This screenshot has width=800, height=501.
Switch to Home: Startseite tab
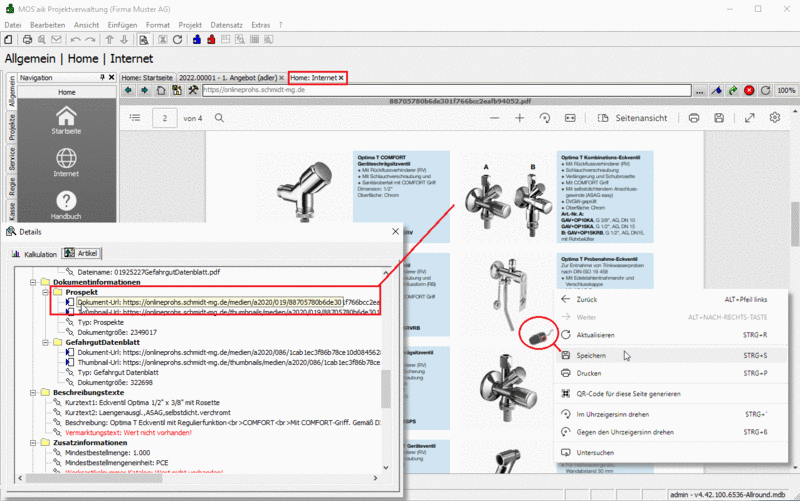147,78
